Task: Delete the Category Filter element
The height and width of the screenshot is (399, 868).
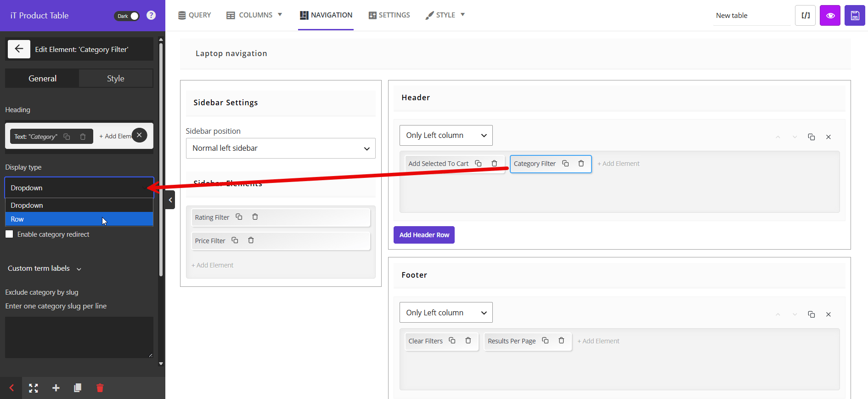Action: (x=581, y=163)
